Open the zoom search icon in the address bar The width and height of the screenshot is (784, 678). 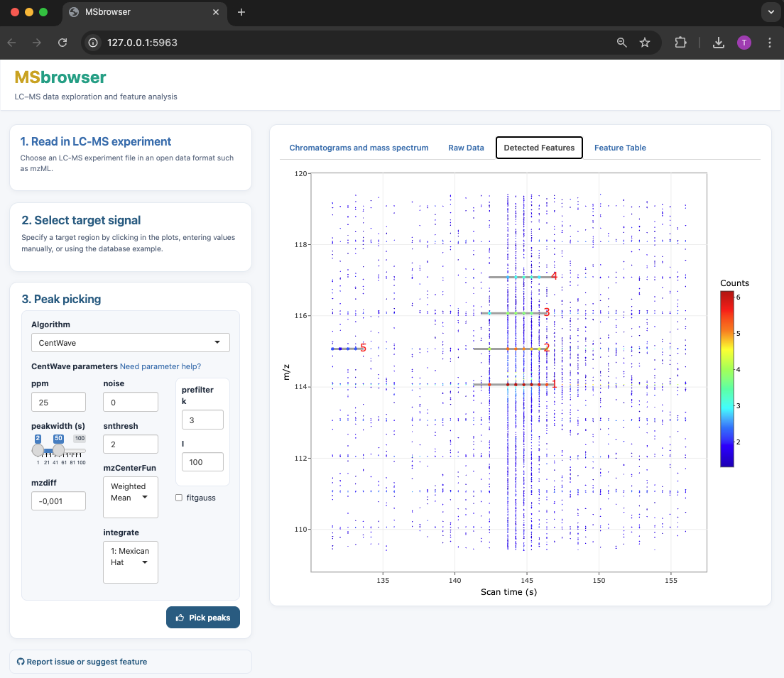(x=621, y=43)
